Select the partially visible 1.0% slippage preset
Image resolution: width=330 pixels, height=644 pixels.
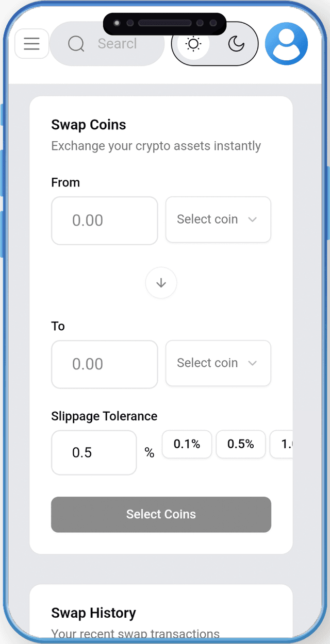(283, 444)
